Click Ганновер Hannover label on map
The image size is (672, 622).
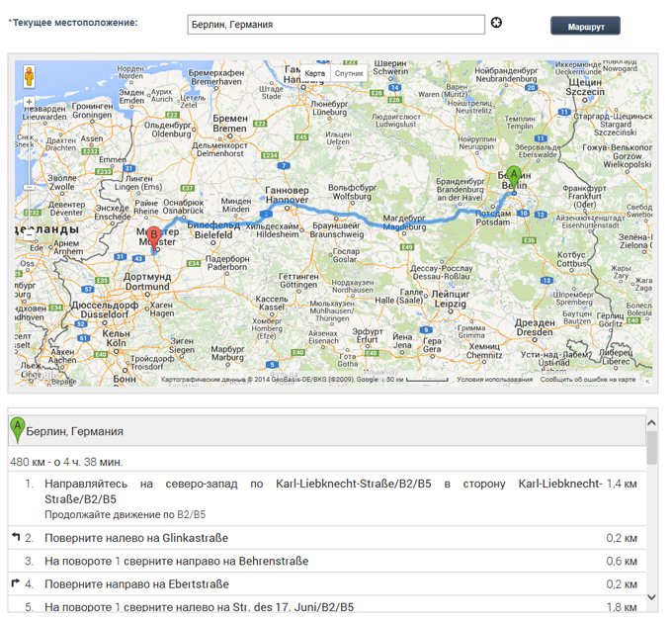pyautogui.click(x=287, y=195)
